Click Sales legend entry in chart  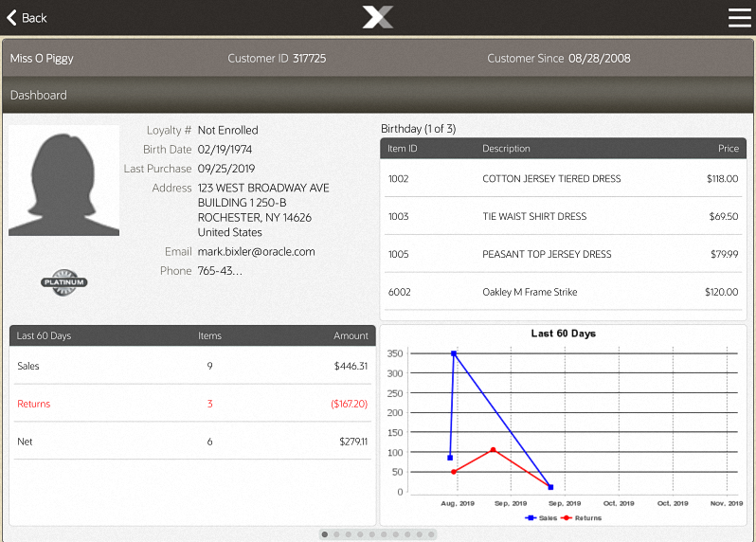(541, 518)
